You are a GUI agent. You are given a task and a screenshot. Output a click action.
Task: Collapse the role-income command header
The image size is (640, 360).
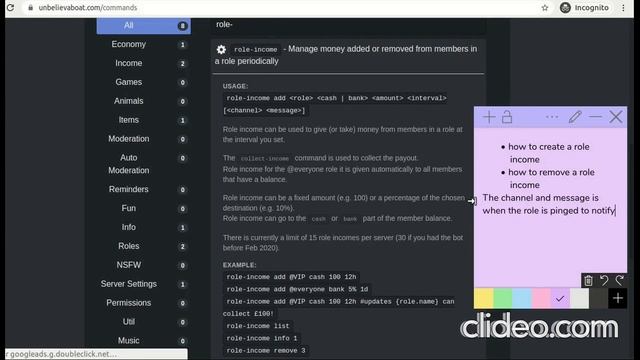point(348,55)
